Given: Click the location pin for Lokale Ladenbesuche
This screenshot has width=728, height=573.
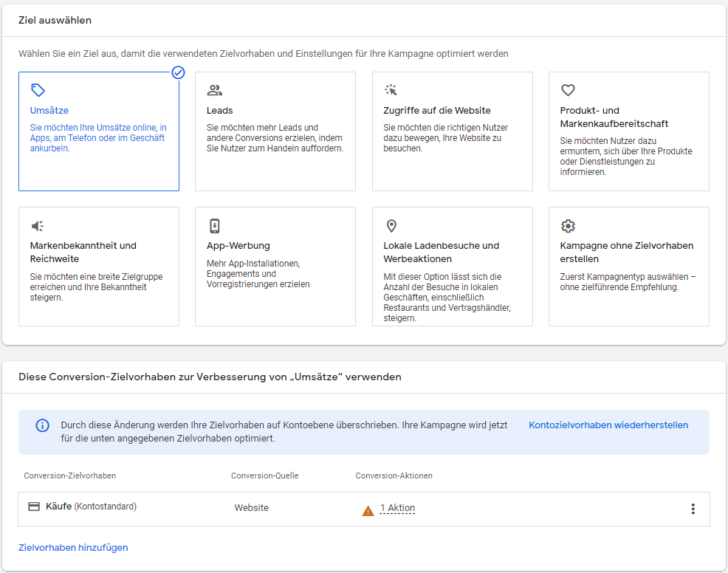Looking at the screenshot, I should 391,226.
